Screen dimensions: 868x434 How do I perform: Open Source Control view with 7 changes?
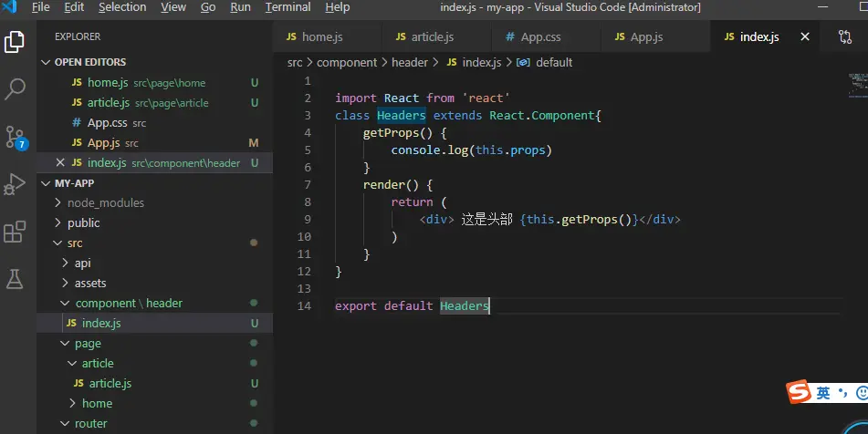click(15, 137)
